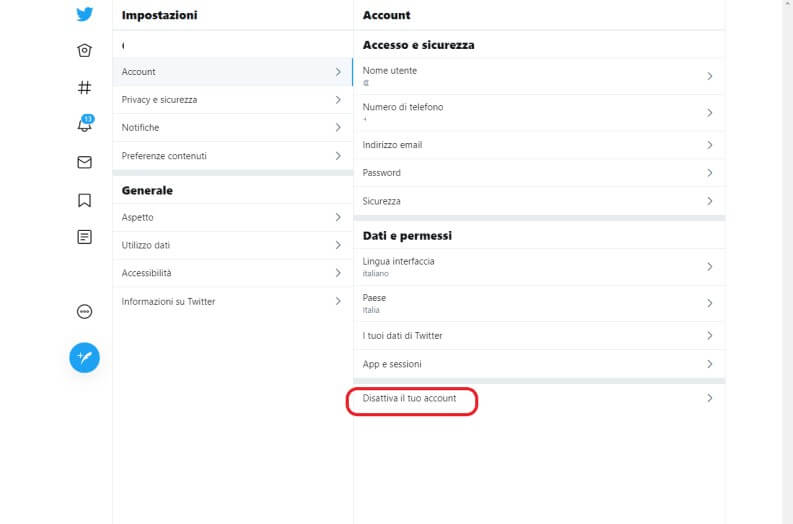Image resolution: width=793 pixels, height=524 pixels.
Task: Open the Home icon in sidebar
Action: click(x=84, y=50)
